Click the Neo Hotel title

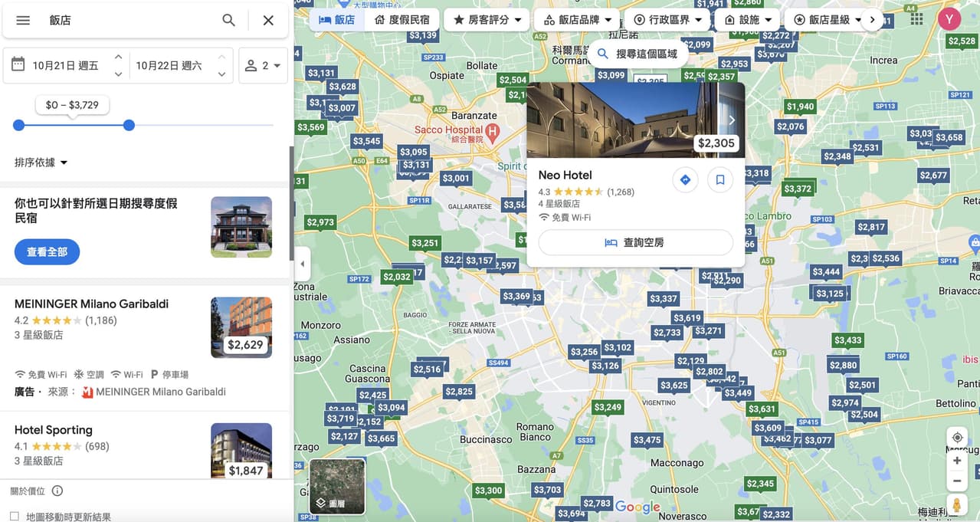click(565, 175)
